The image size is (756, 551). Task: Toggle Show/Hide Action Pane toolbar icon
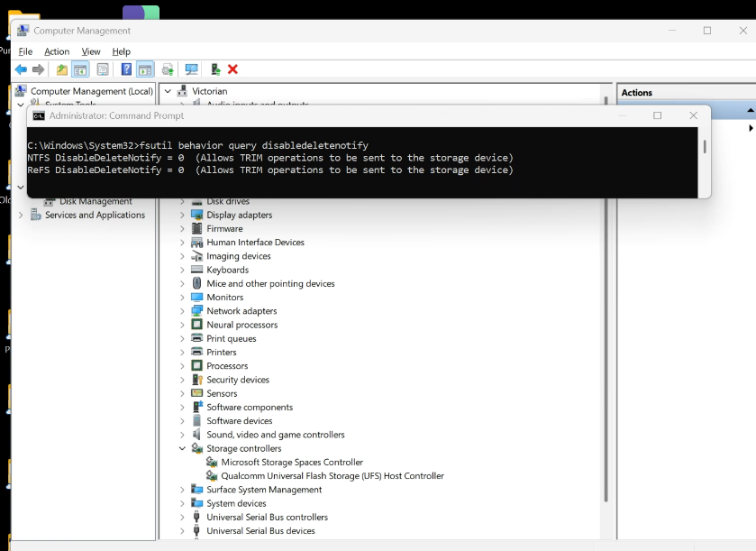pos(145,69)
